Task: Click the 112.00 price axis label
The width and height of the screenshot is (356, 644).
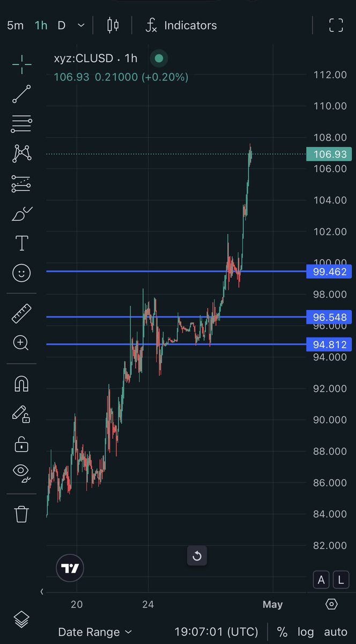Action: coord(329,75)
